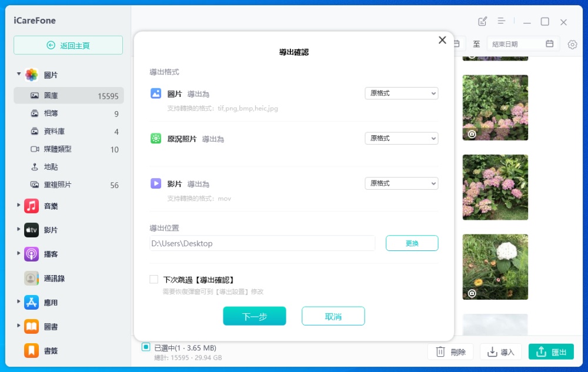This screenshot has height=372, width=588.
Task: Open the hamburger menu icon in title bar
Action: [502, 21]
